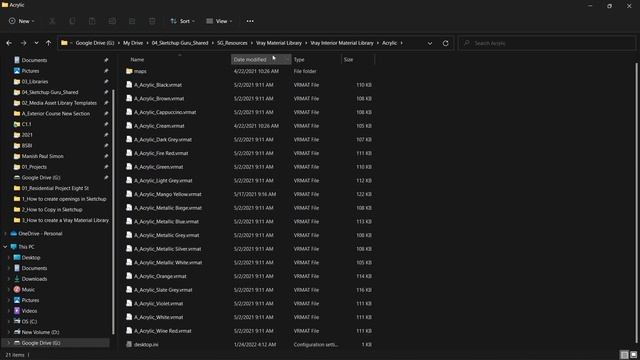Go back with the left arrow
Viewport: 640px width, 360px height.
[x=9, y=43]
